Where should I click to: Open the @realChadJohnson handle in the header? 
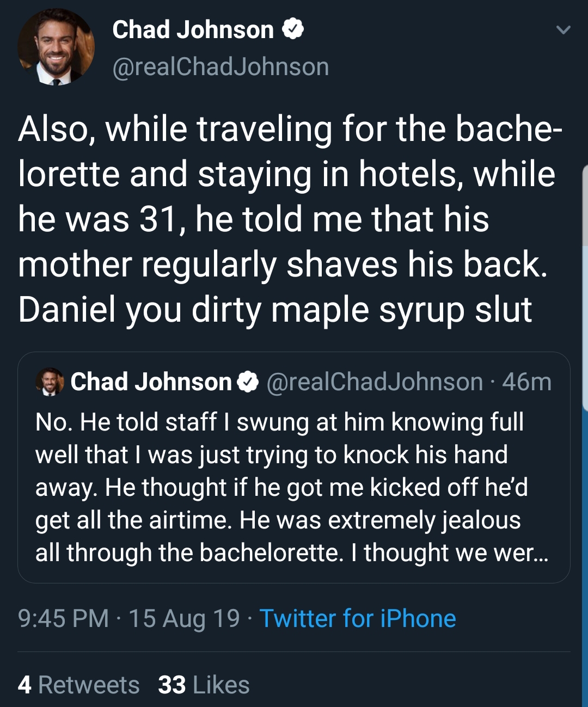[220, 67]
